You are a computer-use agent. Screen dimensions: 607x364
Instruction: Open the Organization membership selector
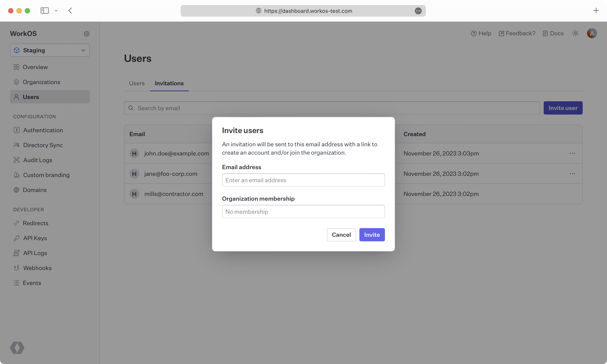[303, 211]
